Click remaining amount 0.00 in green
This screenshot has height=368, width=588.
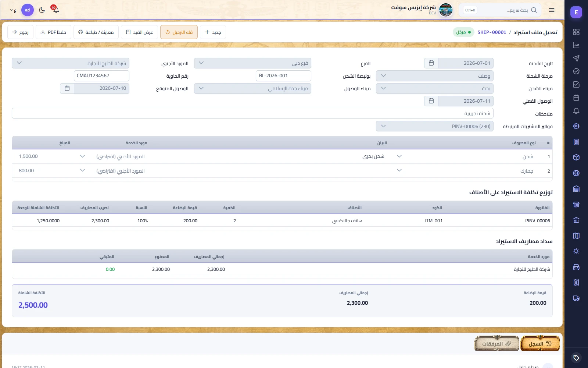110,269
